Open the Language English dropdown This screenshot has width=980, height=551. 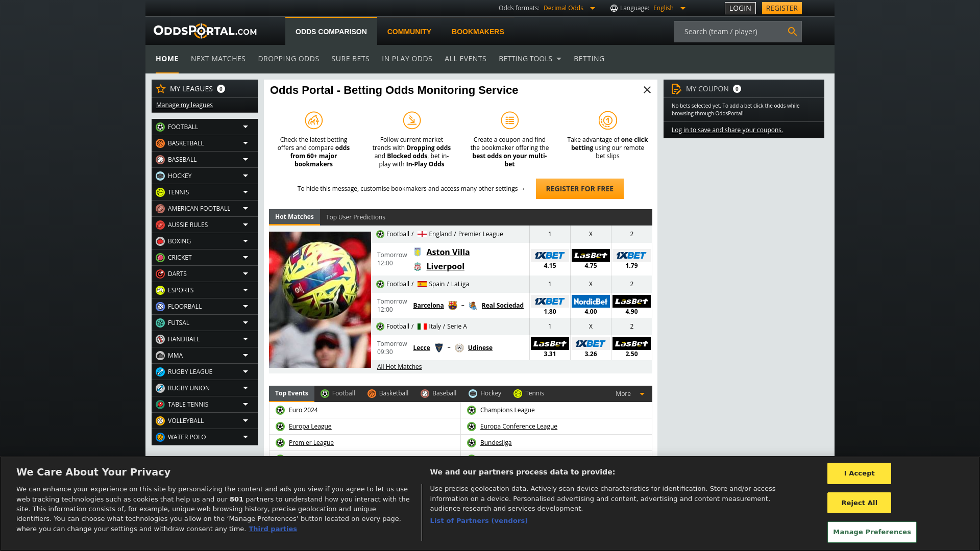point(669,8)
